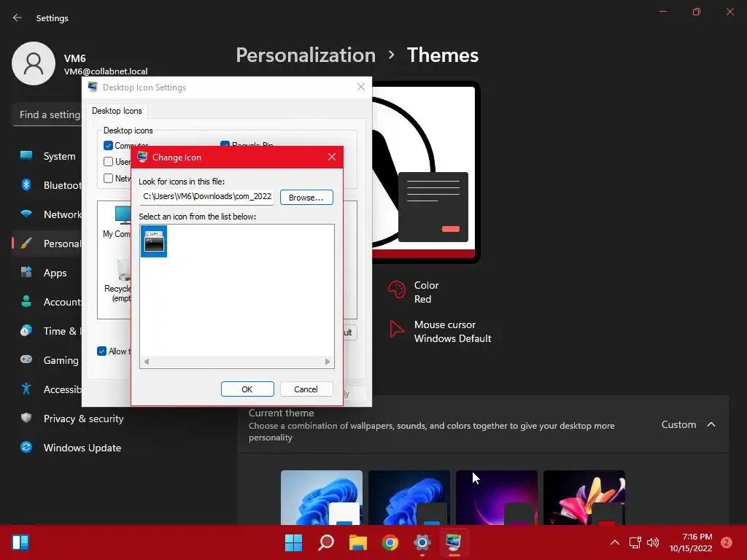Select the console window icon in the list
Viewport: 747px width, 560px height.
click(154, 241)
